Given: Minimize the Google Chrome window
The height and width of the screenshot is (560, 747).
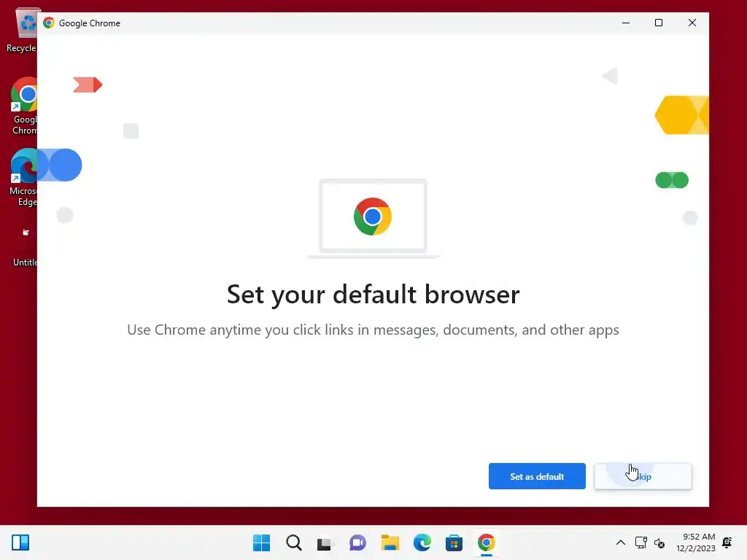Looking at the screenshot, I should click(626, 23).
